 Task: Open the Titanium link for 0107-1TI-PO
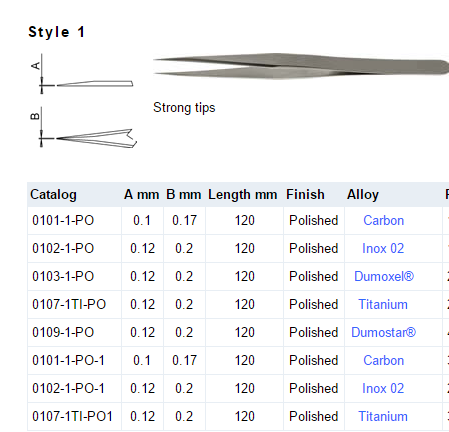tap(383, 305)
